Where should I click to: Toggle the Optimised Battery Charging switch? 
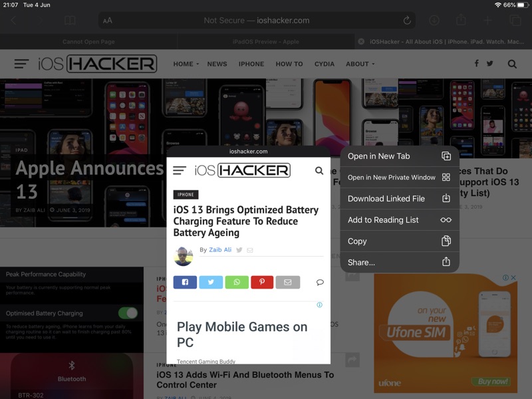pos(128,313)
